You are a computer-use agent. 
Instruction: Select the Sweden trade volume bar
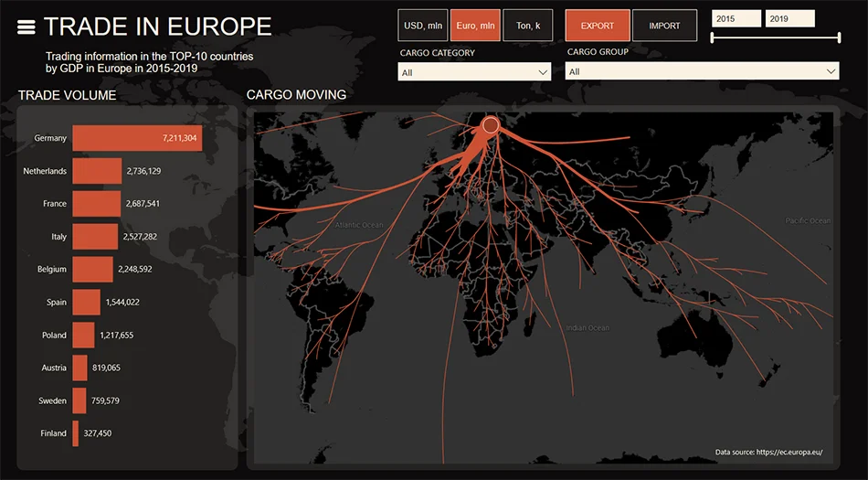pos(79,400)
